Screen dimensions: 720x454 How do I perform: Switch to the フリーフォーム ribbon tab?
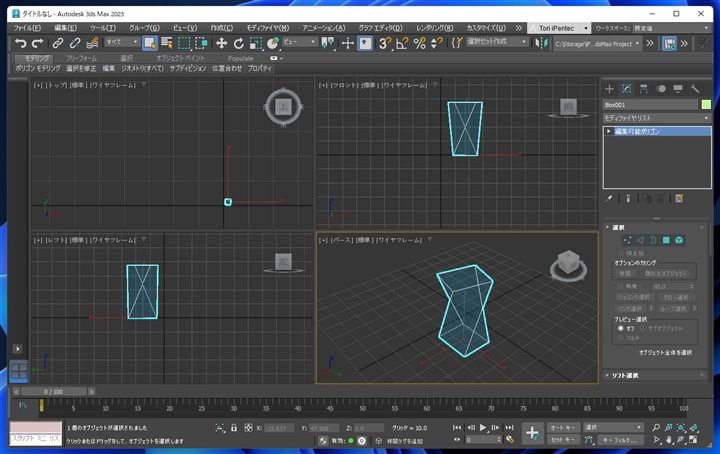(x=81, y=58)
